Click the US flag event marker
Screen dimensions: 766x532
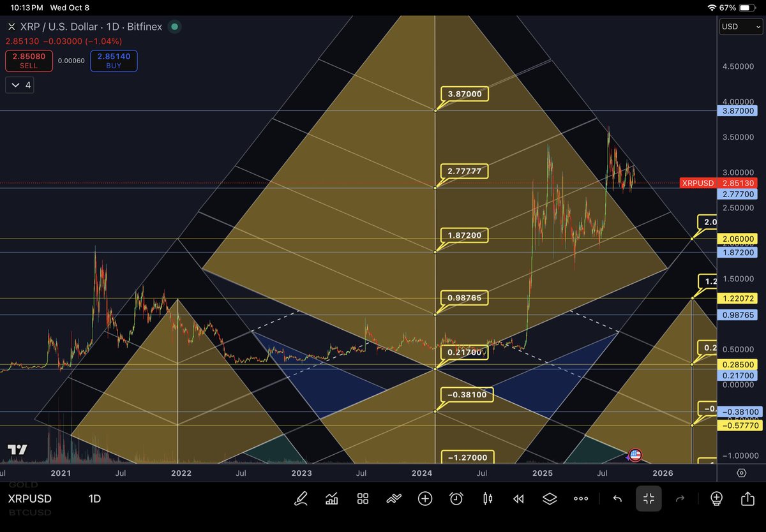pos(635,455)
